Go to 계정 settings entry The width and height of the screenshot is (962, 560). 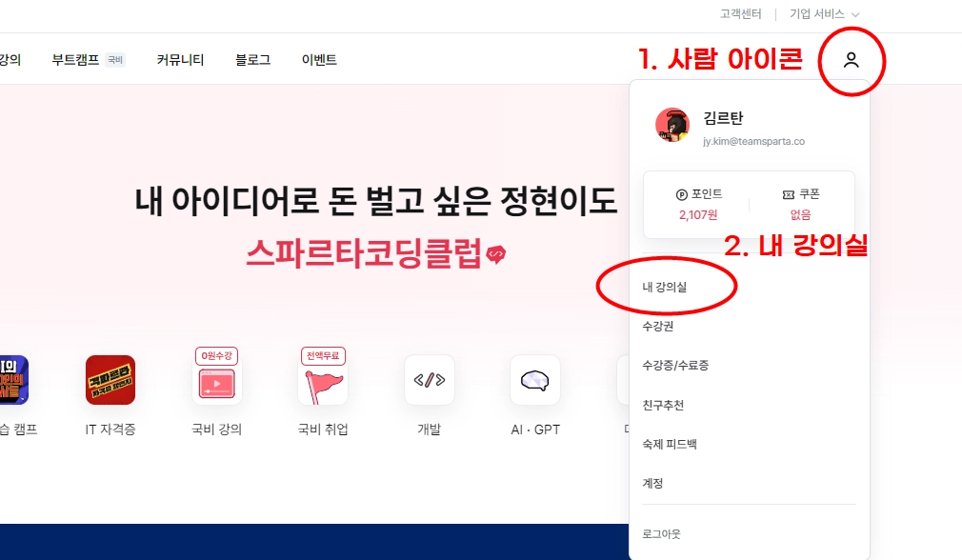tap(652, 483)
